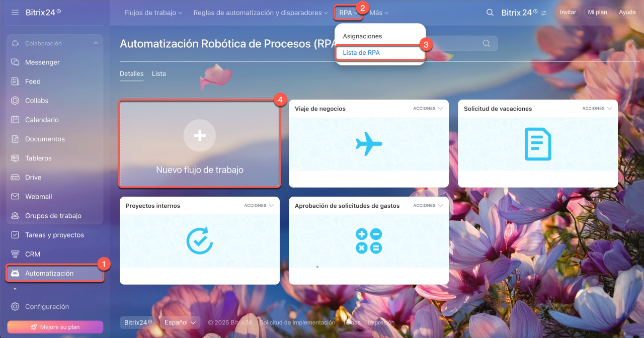Open the Viaje de negocios card title
This screenshot has height=338, width=644.
320,109
